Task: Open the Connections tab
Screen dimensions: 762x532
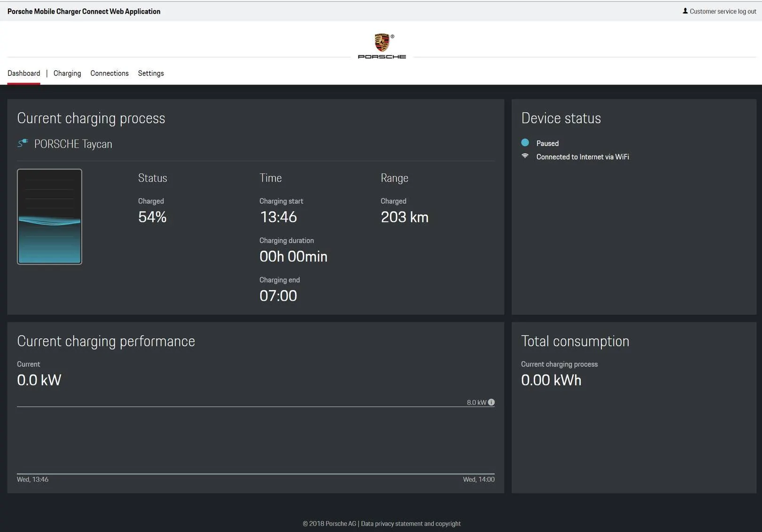Action: [109, 73]
